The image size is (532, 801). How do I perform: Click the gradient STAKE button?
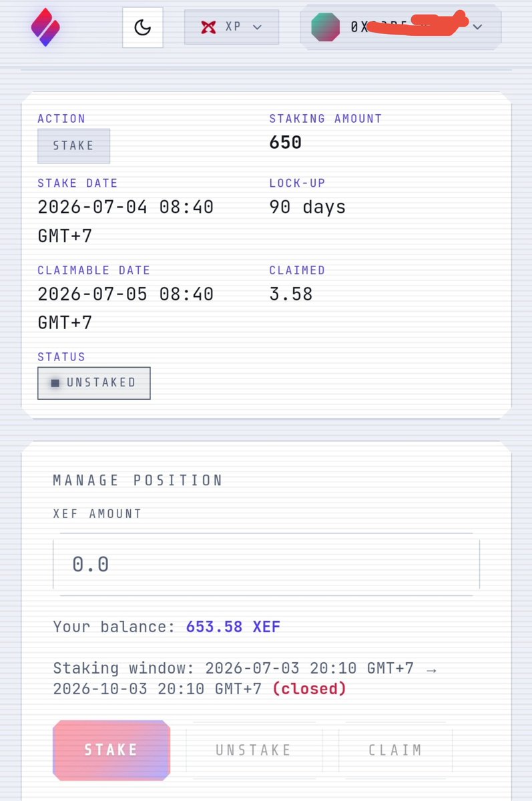click(x=111, y=750)
